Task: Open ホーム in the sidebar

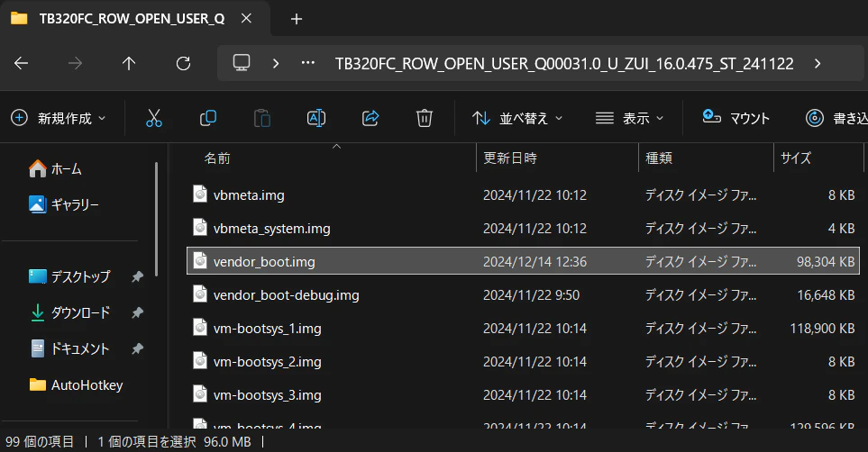Action: click(55, 168)
